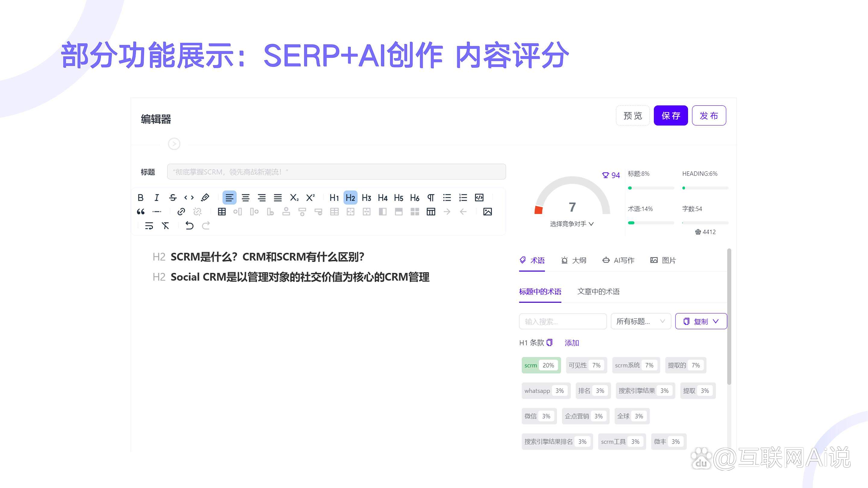Insert an image into editor
The height and width of the screenshot is (488, 868).
click(x=488, y=211)
